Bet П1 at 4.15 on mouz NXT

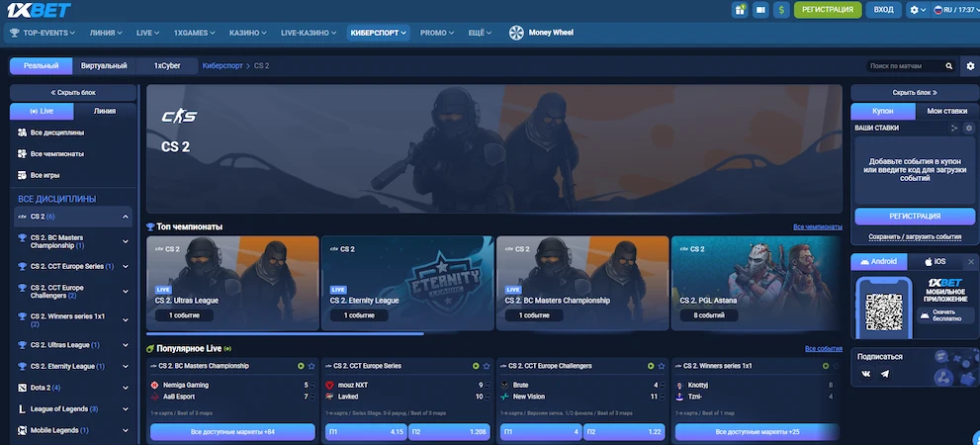[x=366, y=431]
